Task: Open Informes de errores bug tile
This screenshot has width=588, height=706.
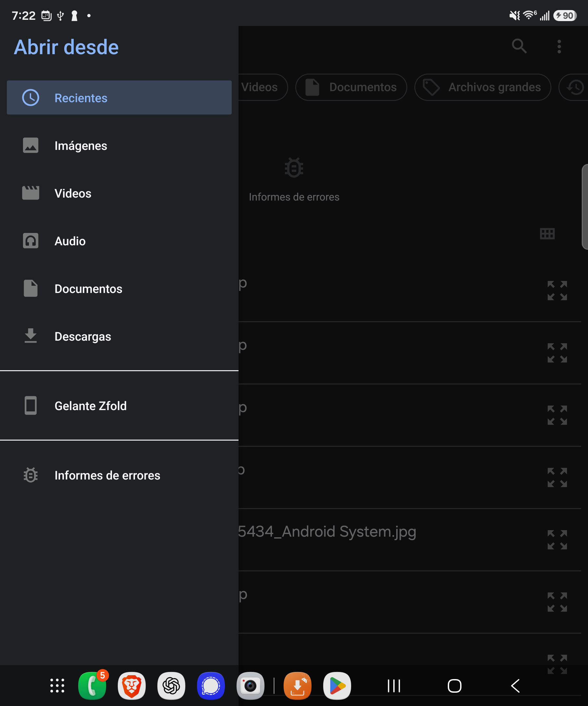Action: tap(294, 179)
